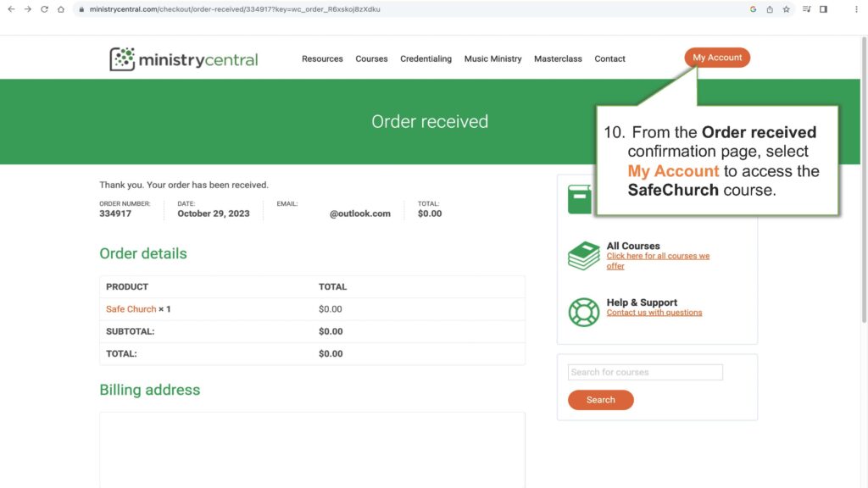868x488 pixels.
Task: Click 'Contact us with questions' link
Action: pos(654,313)
